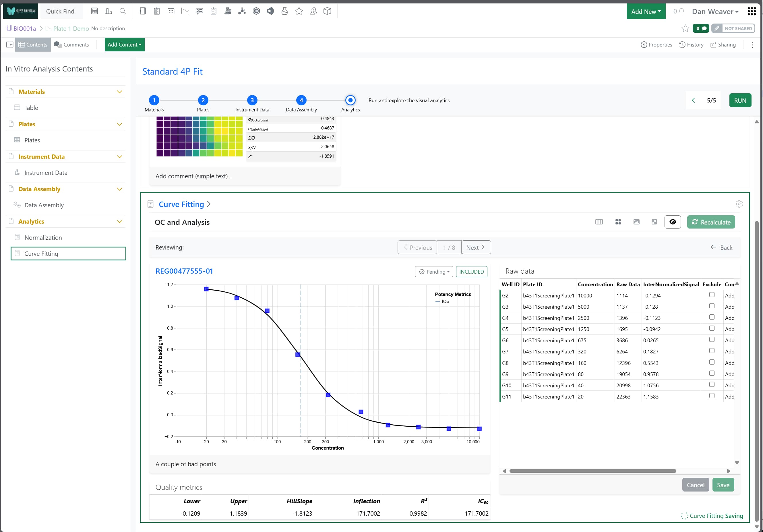Click the raw data horizontal scrollbar

592,471
